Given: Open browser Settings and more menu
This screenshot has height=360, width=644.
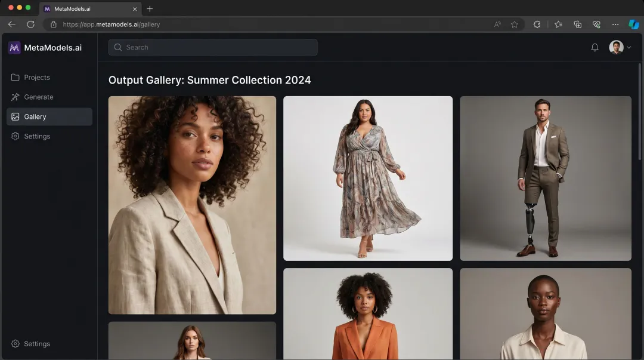Looking at the screenshot, I should coord(615,24).
